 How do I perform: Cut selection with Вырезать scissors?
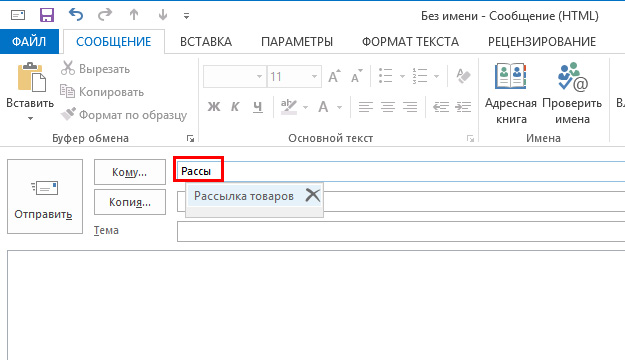(95, 69)
